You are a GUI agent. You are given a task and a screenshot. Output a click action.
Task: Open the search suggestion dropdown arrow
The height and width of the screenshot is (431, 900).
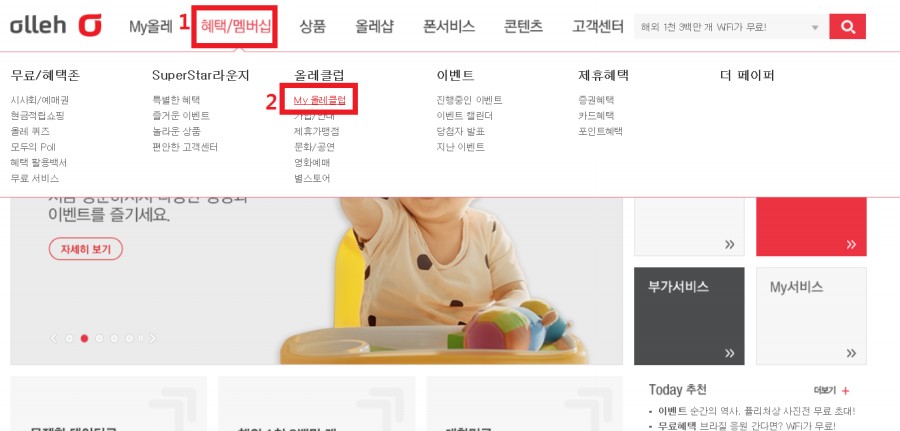[815, 28]
